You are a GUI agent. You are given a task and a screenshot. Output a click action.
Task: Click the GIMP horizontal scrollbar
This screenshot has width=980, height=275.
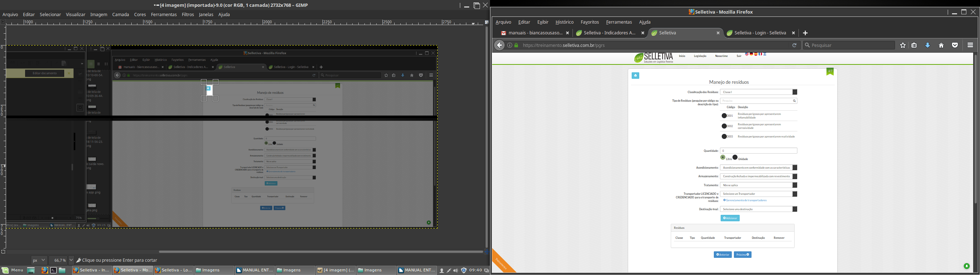click(x=320, y=251)
